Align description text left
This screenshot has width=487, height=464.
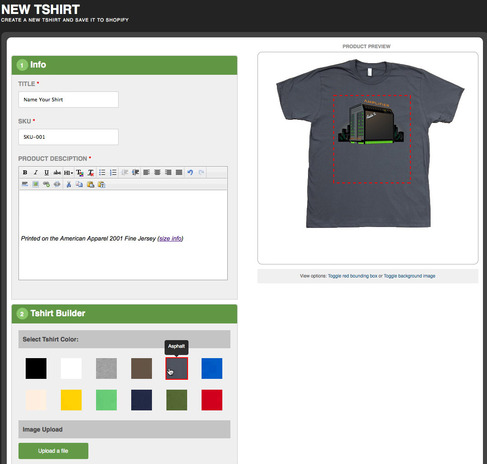(x=146, y=172)
